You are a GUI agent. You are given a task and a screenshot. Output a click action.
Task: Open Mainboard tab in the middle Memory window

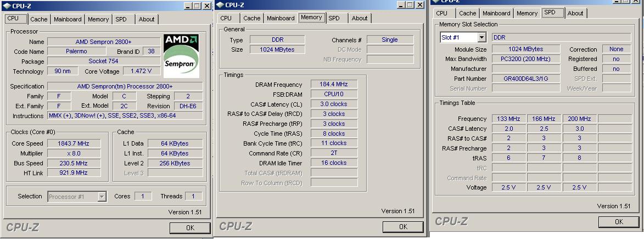[x=281, y=18]
